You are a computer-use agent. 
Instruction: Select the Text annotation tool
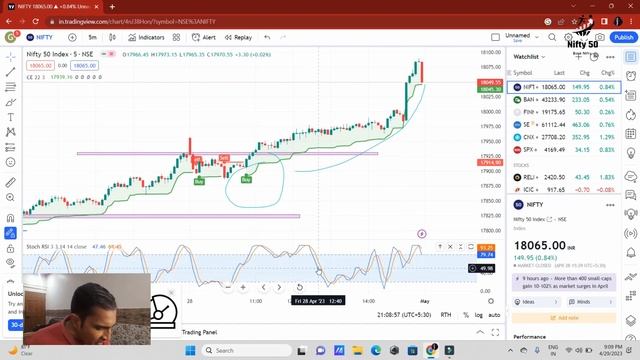[11, 117]
